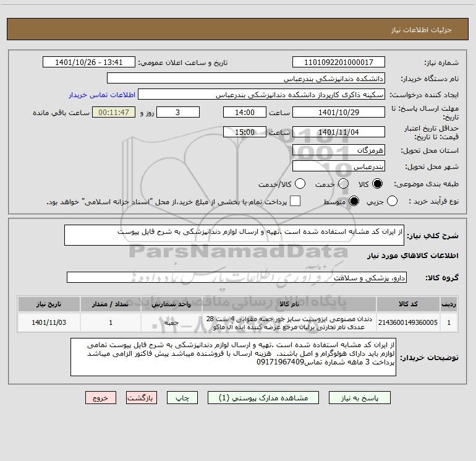Click the نوع فرآیند خرید label
Screen dimensions: 476x461
433,201
